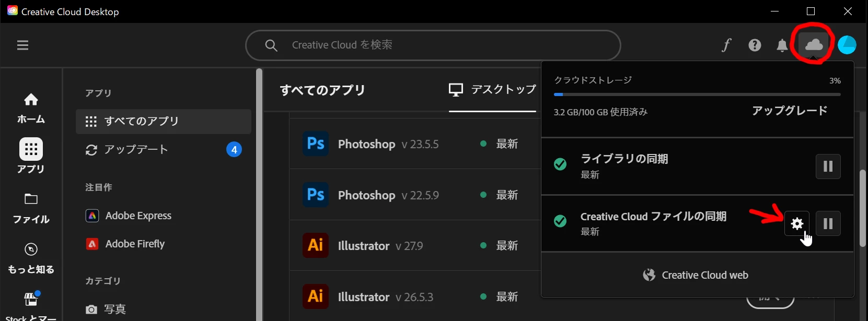Click the Adobe Express icon
The width and height of the screenshot is (868, 321).
click(92, 216)
